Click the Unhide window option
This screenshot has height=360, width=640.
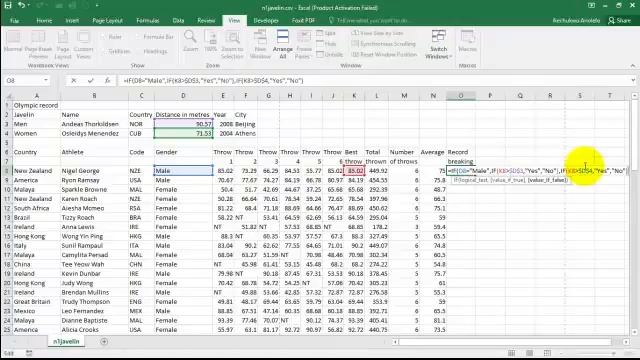[x=330, y=54]
